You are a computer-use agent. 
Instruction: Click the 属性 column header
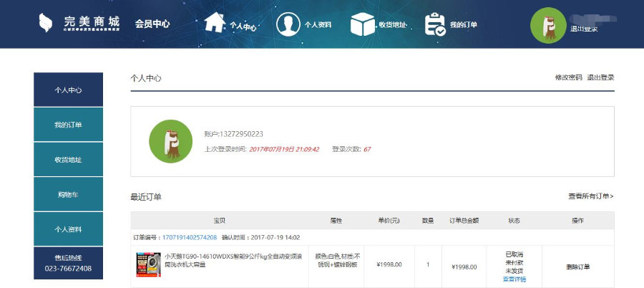pyautogui.click(x=336, y=221)
